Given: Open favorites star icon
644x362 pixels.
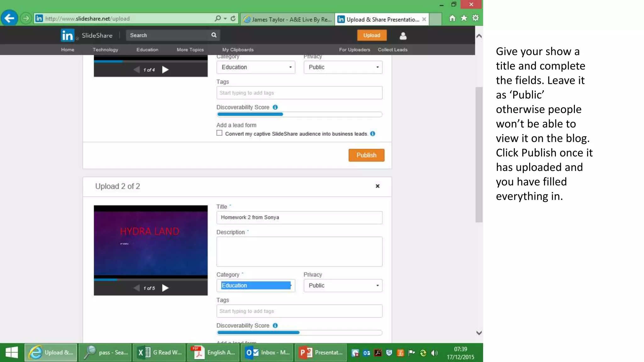Looking at the screenshot, I should (x=464, y=18).
